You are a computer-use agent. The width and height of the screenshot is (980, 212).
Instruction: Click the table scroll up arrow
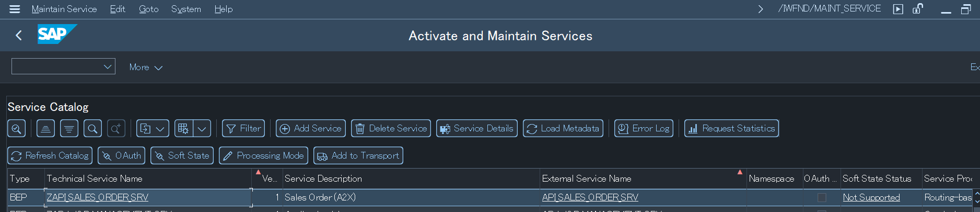[976, 194]
